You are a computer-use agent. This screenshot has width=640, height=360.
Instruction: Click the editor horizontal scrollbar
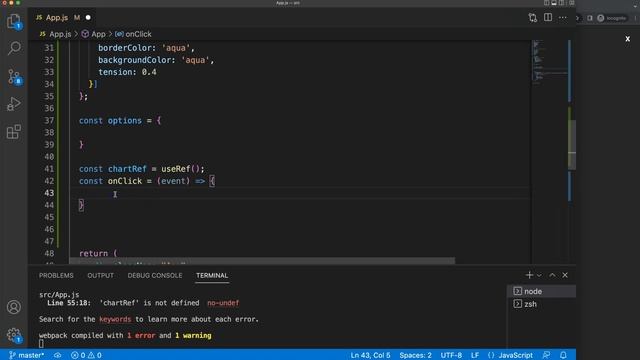262,260
